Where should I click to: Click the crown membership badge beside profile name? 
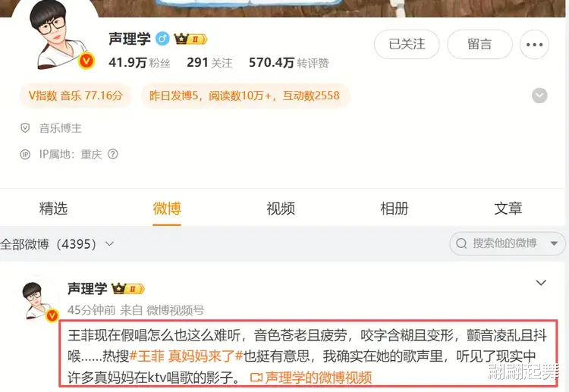tap(191, 39)
